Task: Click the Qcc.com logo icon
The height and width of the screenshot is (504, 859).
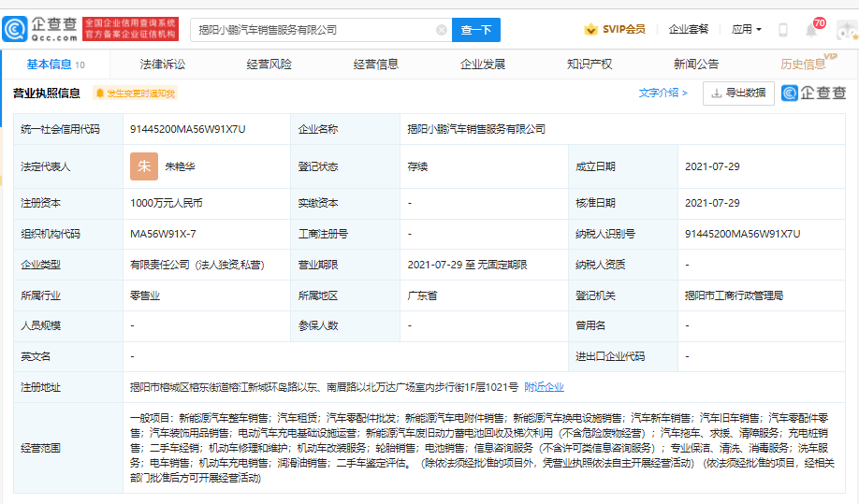Action: click(15, 29)
